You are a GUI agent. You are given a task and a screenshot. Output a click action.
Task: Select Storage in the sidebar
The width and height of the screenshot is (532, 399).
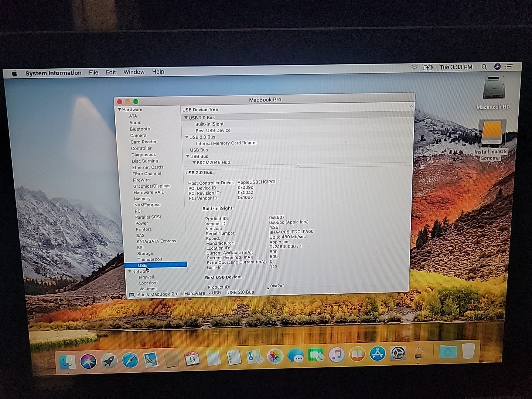[145, 253]
